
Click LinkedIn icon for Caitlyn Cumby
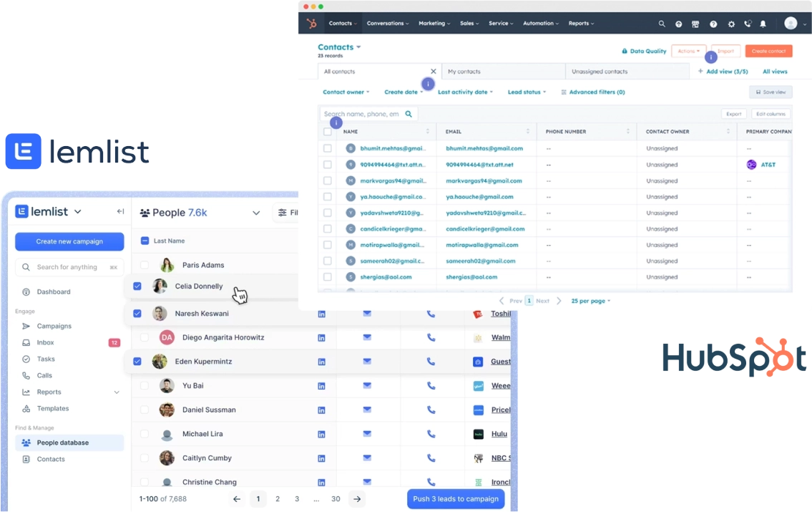pyautogui.click(x=322, y=458)
